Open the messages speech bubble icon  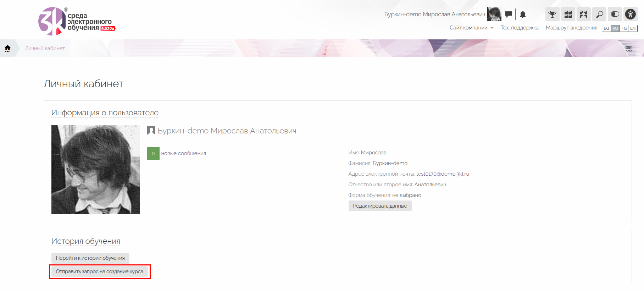[x=509, y=15]
